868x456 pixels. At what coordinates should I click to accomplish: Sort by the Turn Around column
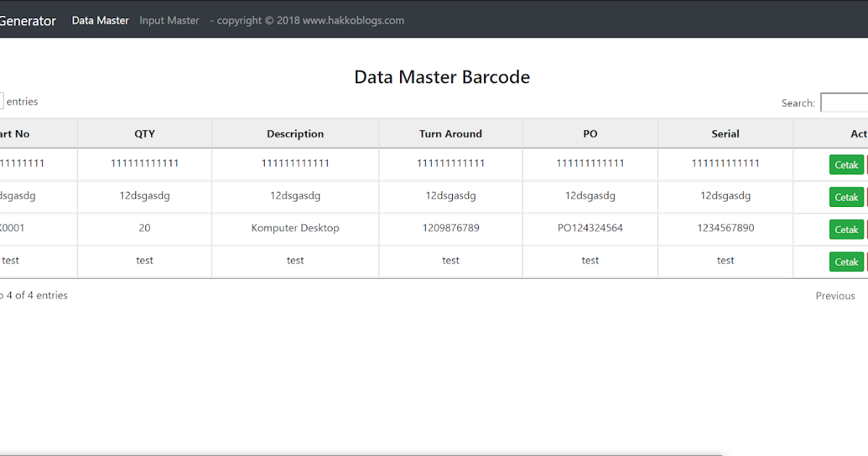pyautogui.click(x=450, y=133)
